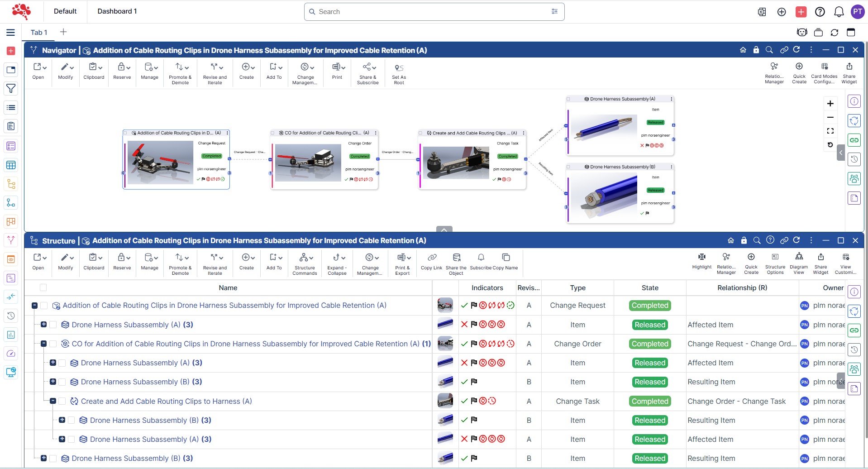Switch to Tab 1
Image resolution: width=868 pixels, height=469 pixels.
coord(38,33)
